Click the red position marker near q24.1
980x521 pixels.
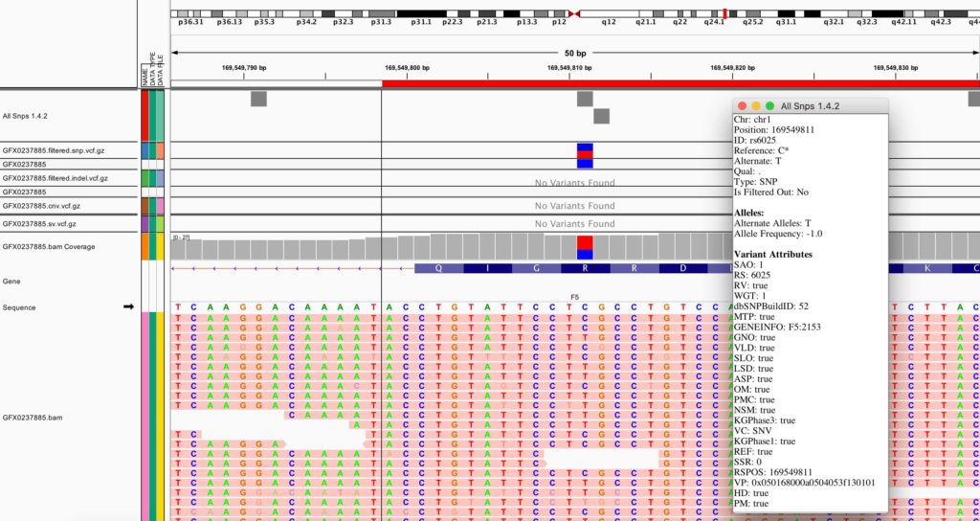pyautogui.click(x=724, y=13)
